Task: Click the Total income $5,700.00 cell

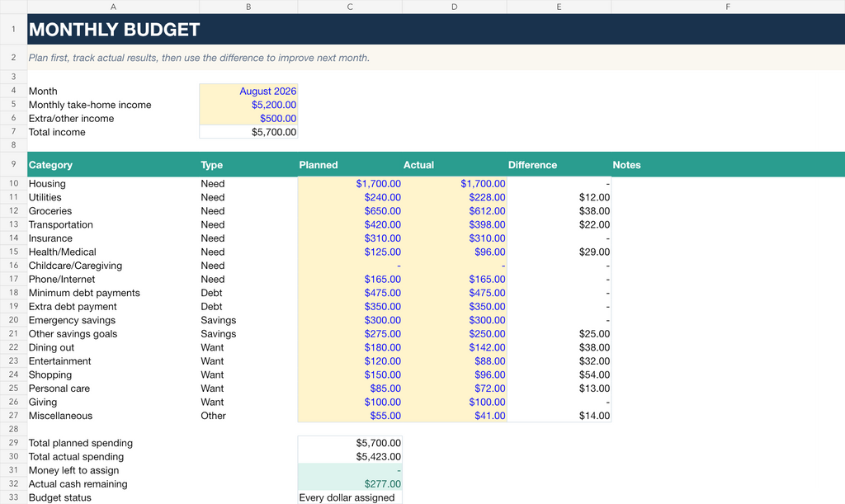Action: coord(248,132)
